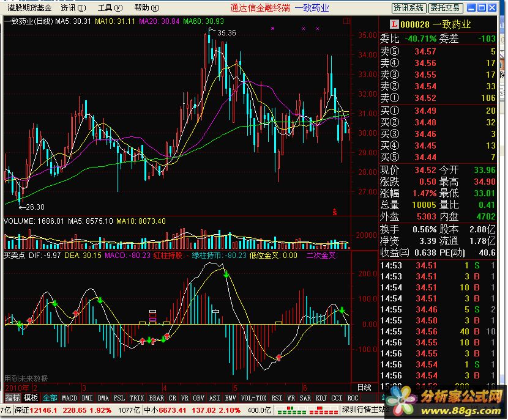508x420 pixels.
Task: Open the 资讯(I) menu
Action: pyautogui.click(x=73, y=8)
